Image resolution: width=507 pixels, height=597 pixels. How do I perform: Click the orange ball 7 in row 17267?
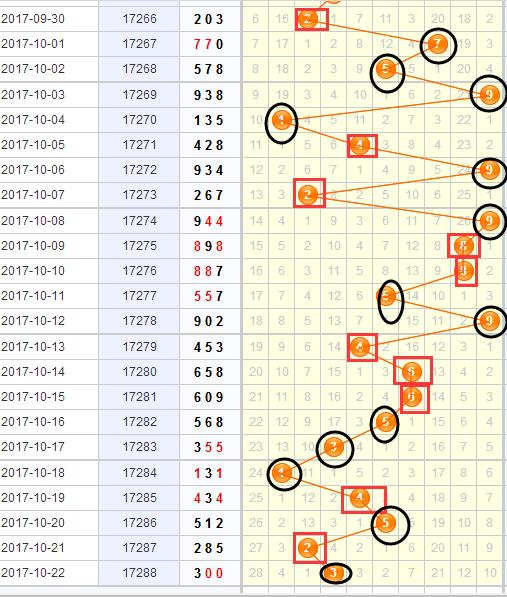pyautogui.click(x=437, y=44)
